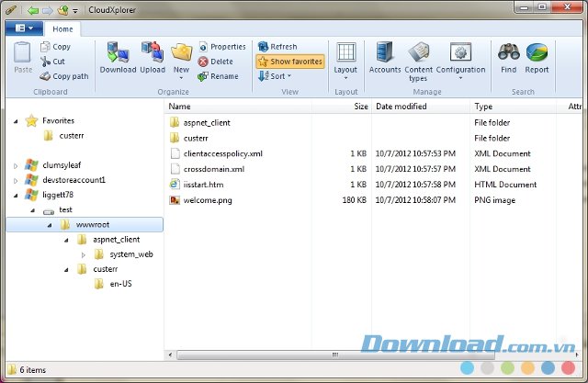
Task: Click the Rename button
Action: pos(218,76)
